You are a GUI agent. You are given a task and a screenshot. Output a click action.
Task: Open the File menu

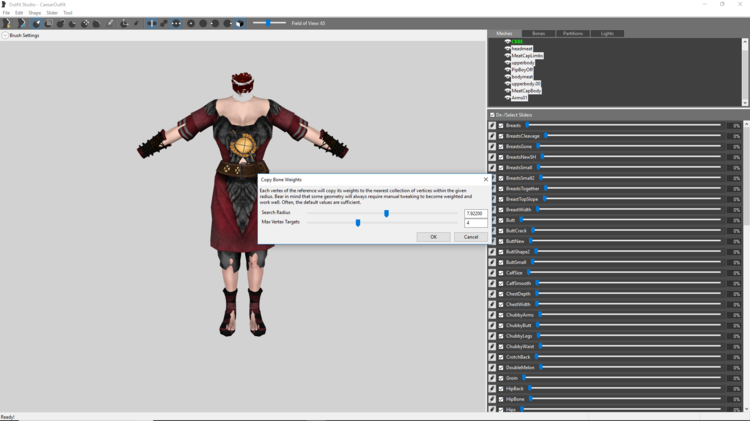(6, 13)
